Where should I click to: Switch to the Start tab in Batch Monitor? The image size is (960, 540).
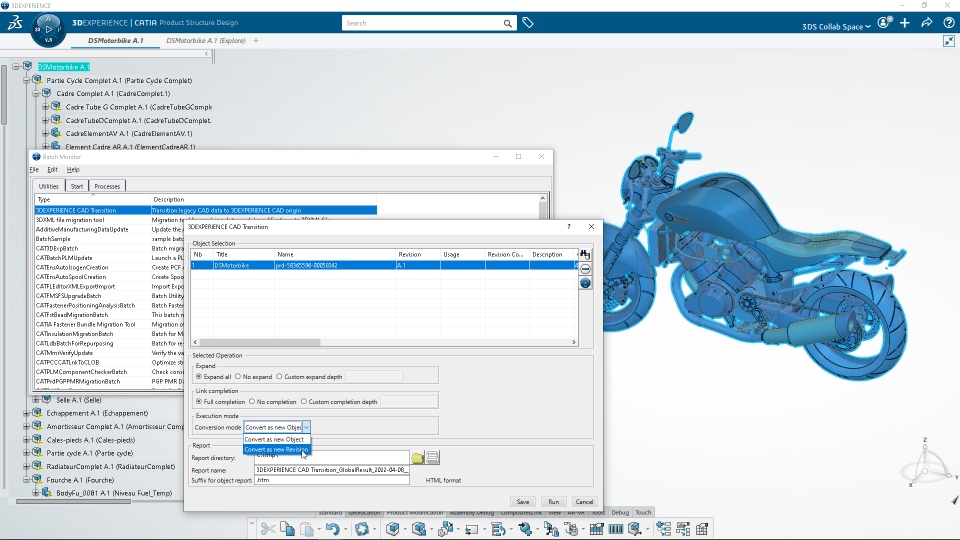[77, 186]
